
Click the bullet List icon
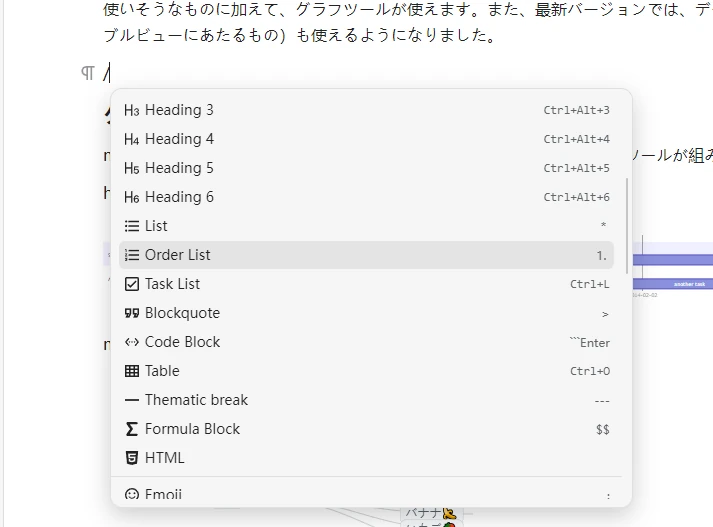coord(132,226)
